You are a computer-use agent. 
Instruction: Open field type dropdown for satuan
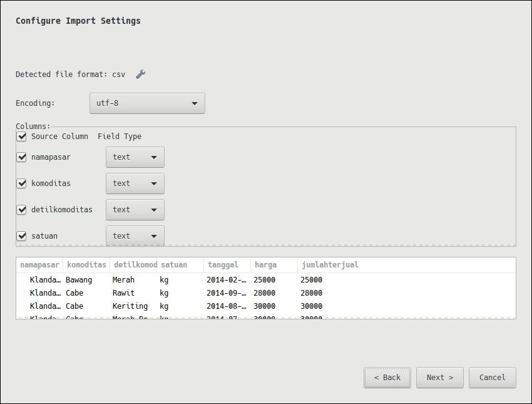[x=135, y=236]
